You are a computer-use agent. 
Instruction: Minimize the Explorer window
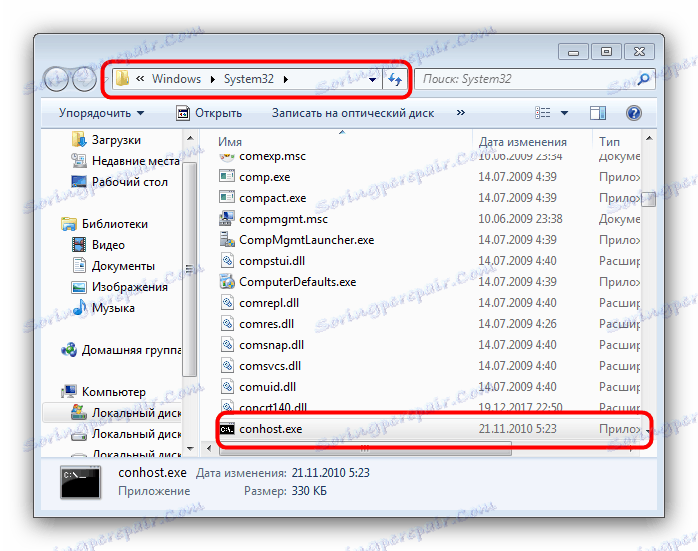[573, 52]
